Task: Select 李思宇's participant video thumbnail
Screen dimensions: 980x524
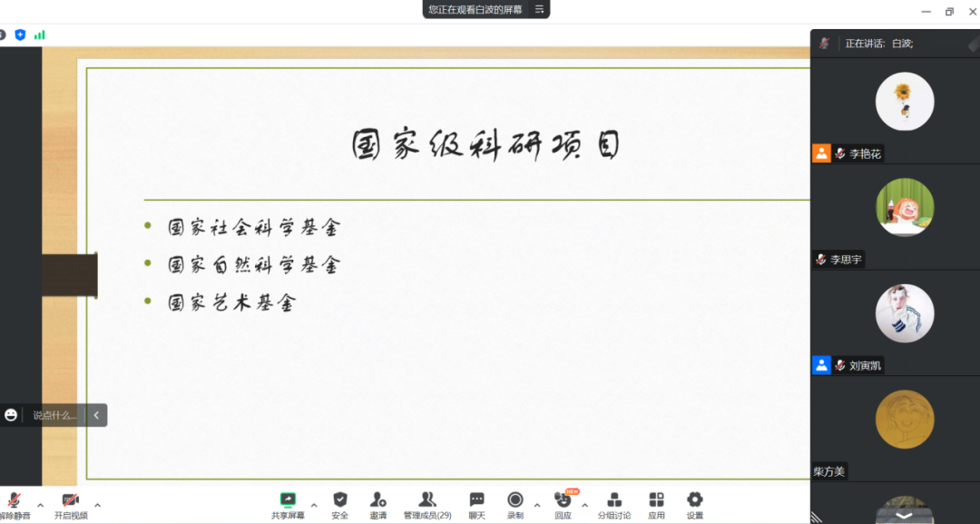Action: [x=904, y=207]
